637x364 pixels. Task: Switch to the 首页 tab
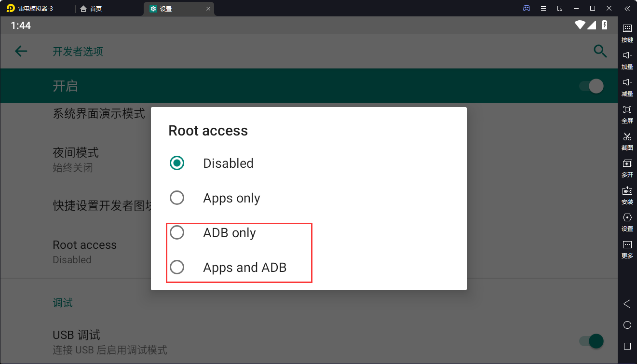[x=91, y=9]
